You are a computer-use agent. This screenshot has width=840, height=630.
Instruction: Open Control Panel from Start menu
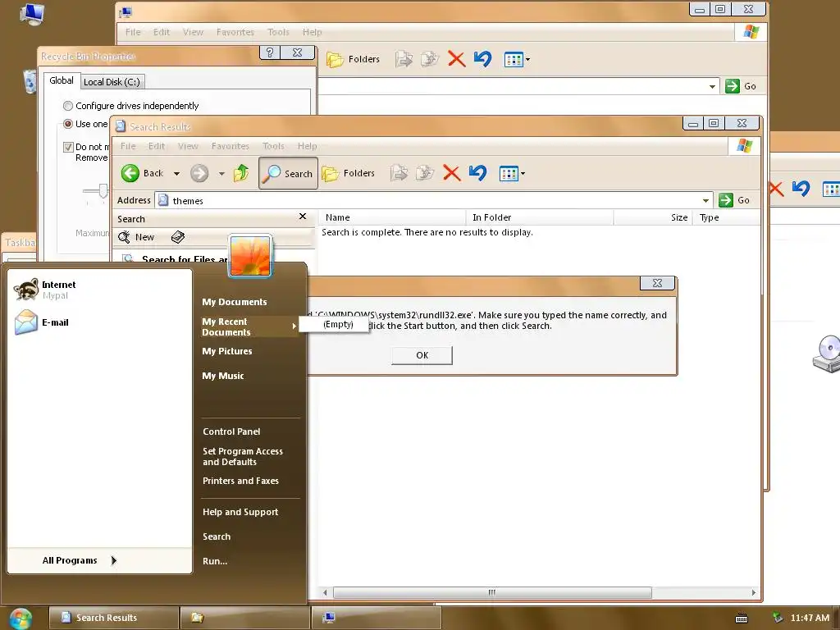click(231, 431)
